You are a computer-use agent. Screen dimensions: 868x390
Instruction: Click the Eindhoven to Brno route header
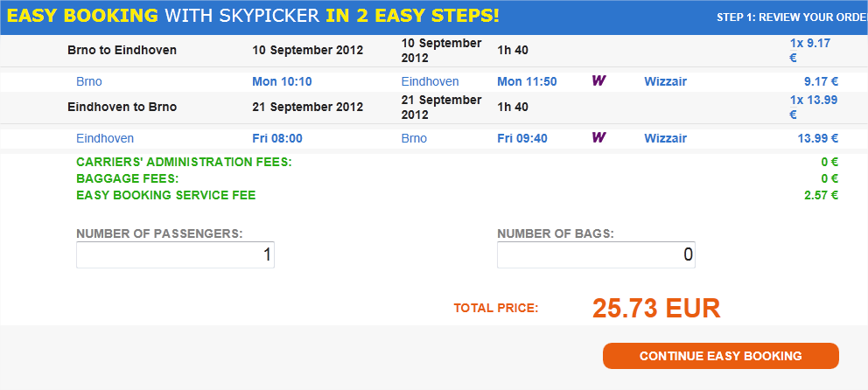point(122,108)
